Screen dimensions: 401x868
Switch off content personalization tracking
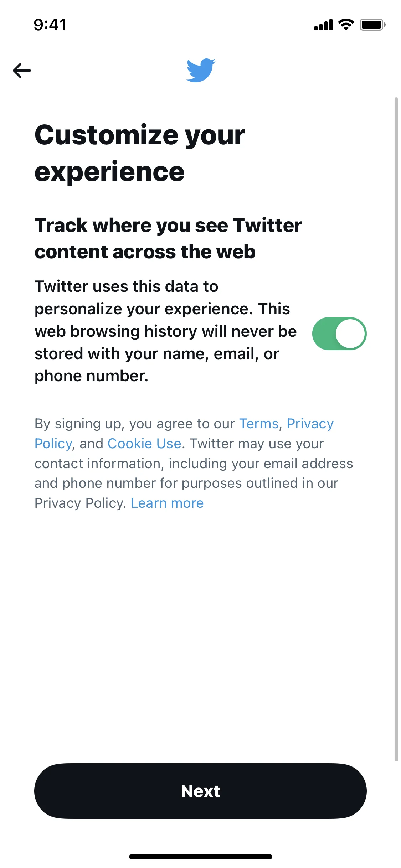(x=339, y=333)
